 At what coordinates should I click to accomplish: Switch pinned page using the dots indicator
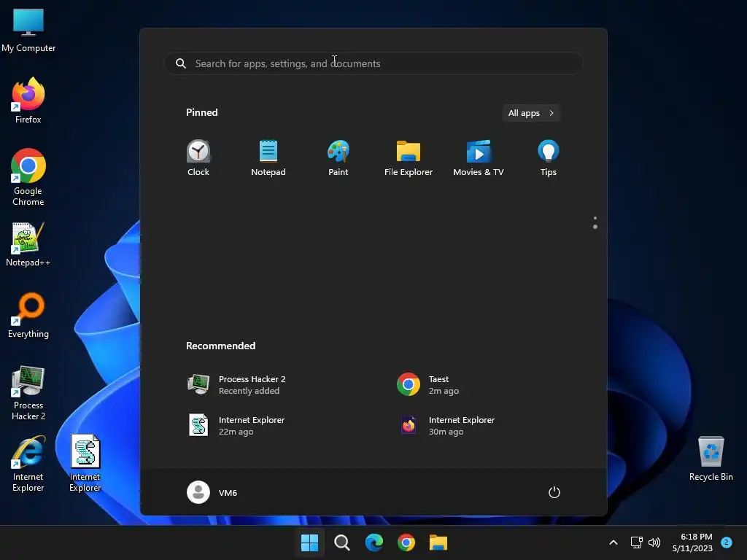tap(595, 222)
